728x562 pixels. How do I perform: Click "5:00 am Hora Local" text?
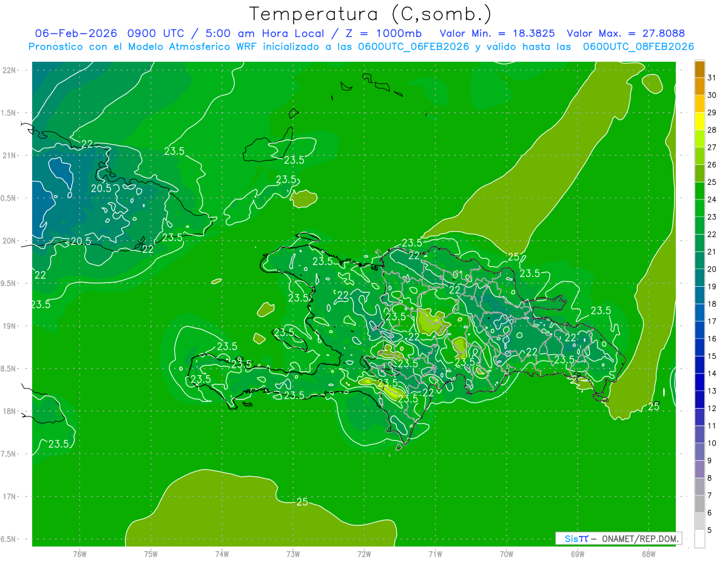click(266, 33)
